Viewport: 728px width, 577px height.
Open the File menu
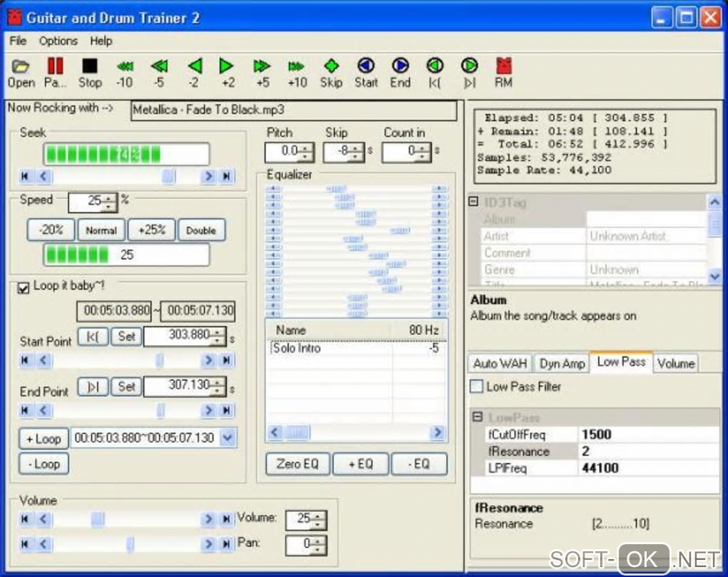point(18,41)
